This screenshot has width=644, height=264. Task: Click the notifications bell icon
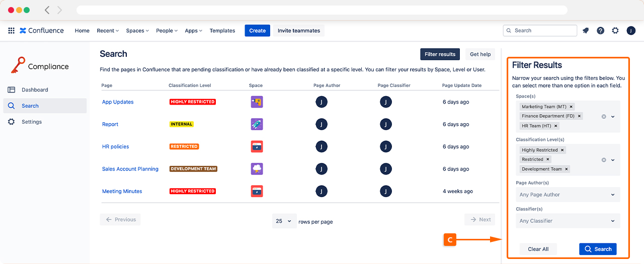click(586, 31)
